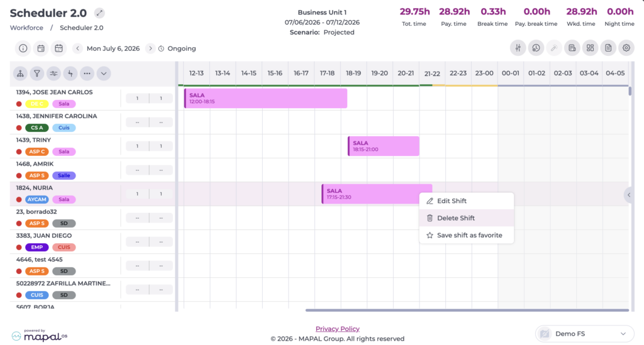Image resolution: width=644 pixels, height=345 pixels.
Task: Open the settings gear icon
Action: coord(626,48)
